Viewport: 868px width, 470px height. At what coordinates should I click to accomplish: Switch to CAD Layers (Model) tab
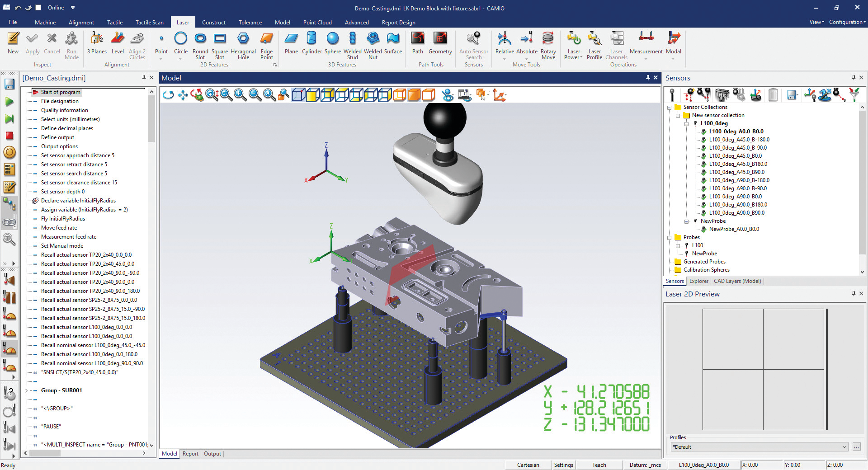[737, 281]
